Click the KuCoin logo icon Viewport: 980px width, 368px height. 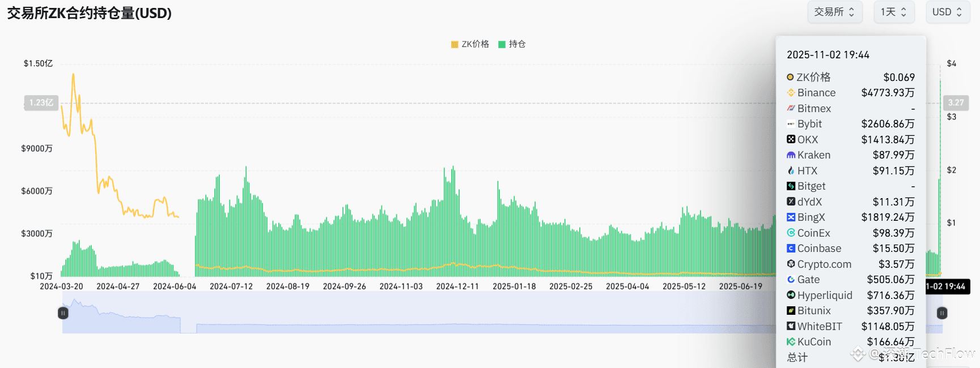click(x=791, y=342)
